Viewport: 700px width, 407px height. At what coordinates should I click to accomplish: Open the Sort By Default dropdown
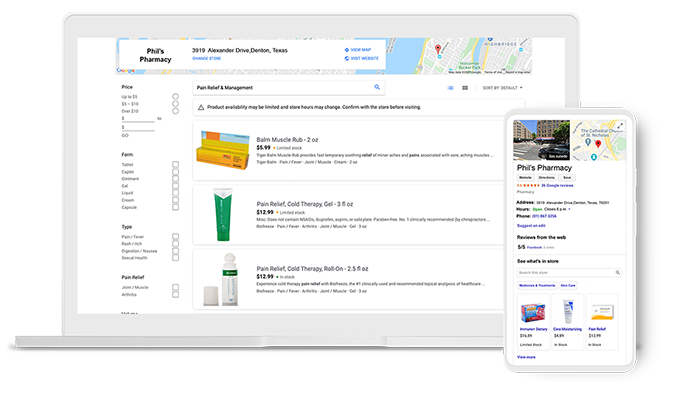[x=502, y=88]
